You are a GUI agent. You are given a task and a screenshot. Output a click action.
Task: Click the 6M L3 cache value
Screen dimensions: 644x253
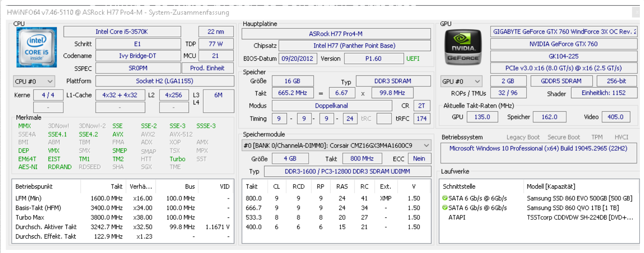tap(218, 101)
